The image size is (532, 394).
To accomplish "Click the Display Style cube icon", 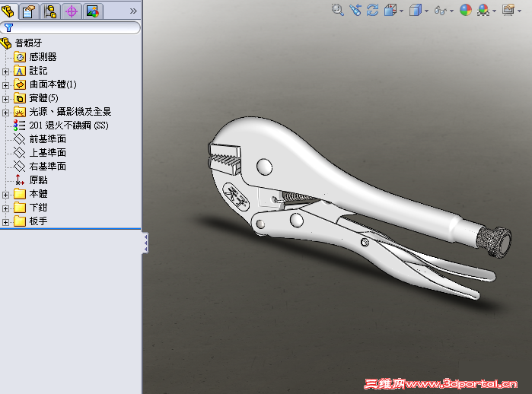I will 416,10.
